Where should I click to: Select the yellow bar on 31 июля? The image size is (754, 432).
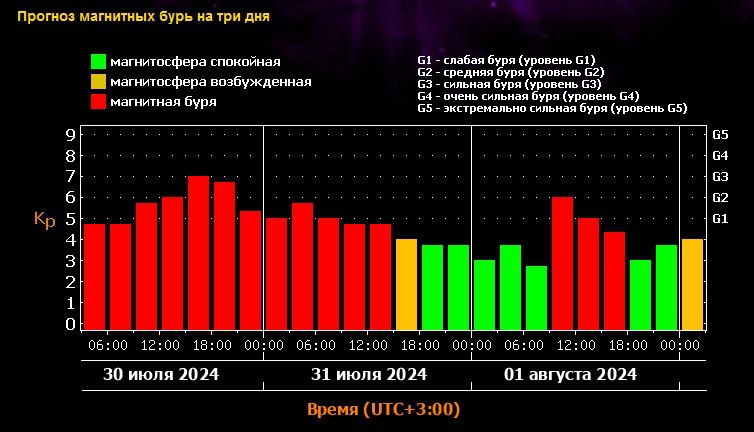pyautogui.click(x=406, y=284)
